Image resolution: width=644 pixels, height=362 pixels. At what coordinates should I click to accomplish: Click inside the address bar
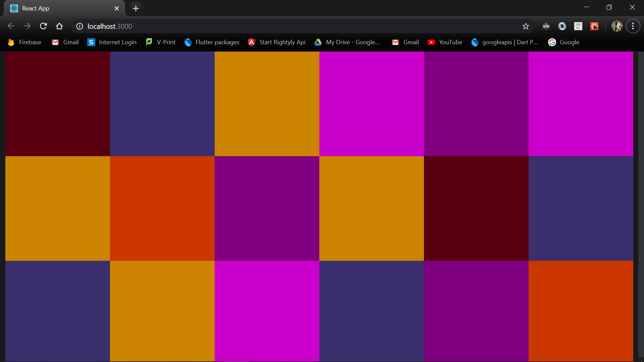[235, 26]
